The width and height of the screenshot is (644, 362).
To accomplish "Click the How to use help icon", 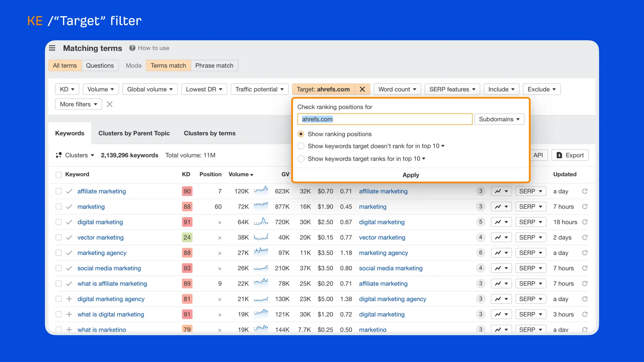I will pyautogui.click(x=132, y=48).
